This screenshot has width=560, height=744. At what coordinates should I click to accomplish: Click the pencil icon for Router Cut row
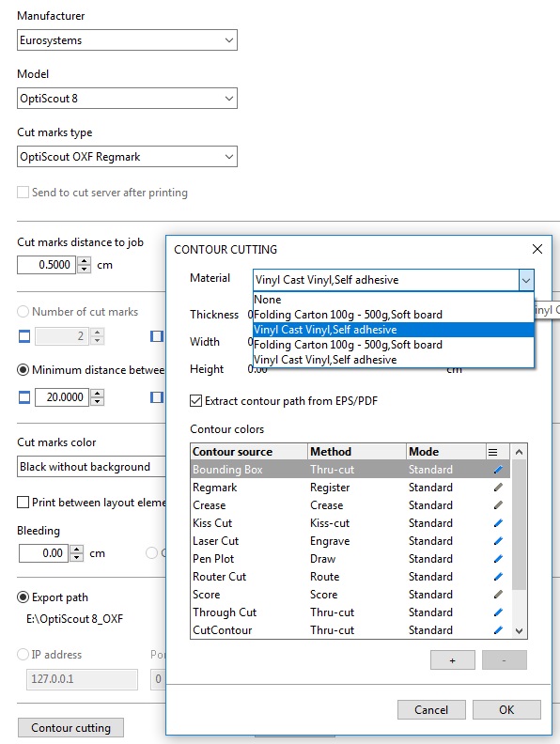pos(498,577)
